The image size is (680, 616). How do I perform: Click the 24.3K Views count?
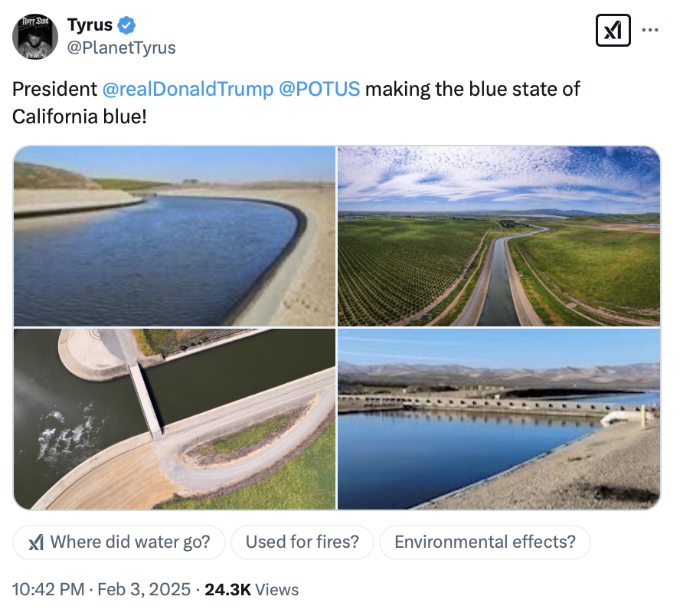tap(250, 590)
